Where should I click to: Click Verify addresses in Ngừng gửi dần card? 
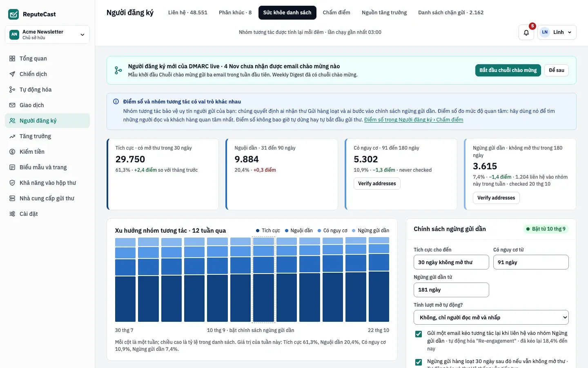(x=496, y=198)
